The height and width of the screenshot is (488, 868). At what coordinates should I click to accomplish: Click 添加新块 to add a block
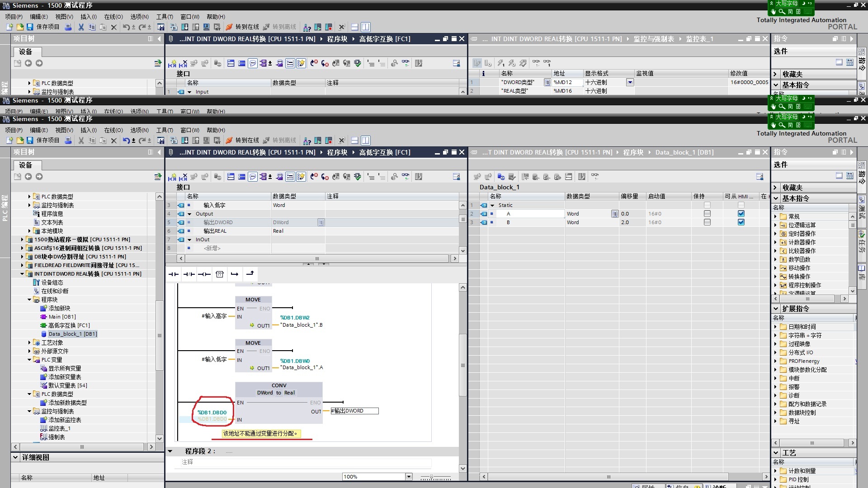pyautogui.click(x=59, y=308)
